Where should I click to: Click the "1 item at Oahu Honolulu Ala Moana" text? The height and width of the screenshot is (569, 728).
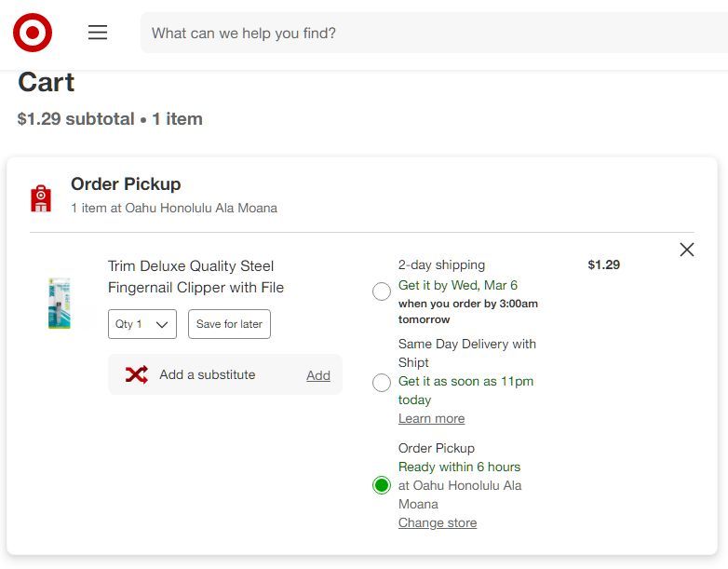(x=174, y=208)
